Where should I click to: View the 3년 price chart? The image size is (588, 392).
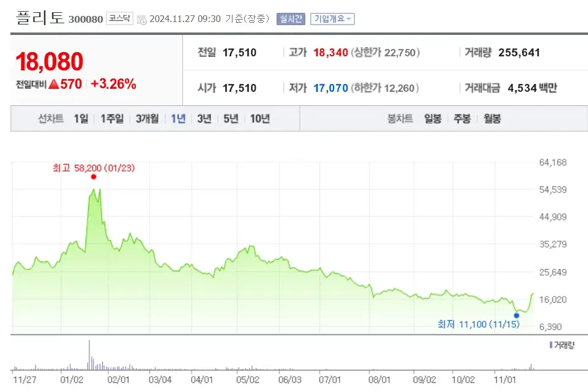pyautogui.click(x=204, y=118)
